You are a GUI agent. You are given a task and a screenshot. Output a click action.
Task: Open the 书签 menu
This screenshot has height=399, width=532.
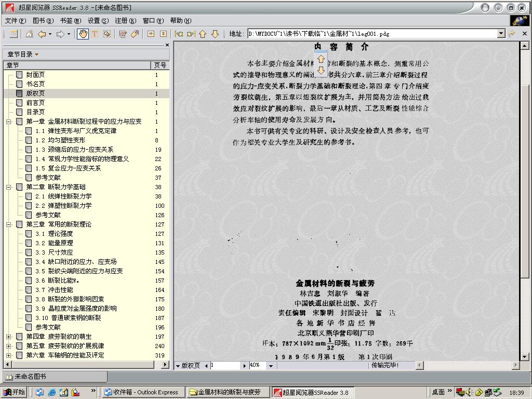[x=71, y=21]
